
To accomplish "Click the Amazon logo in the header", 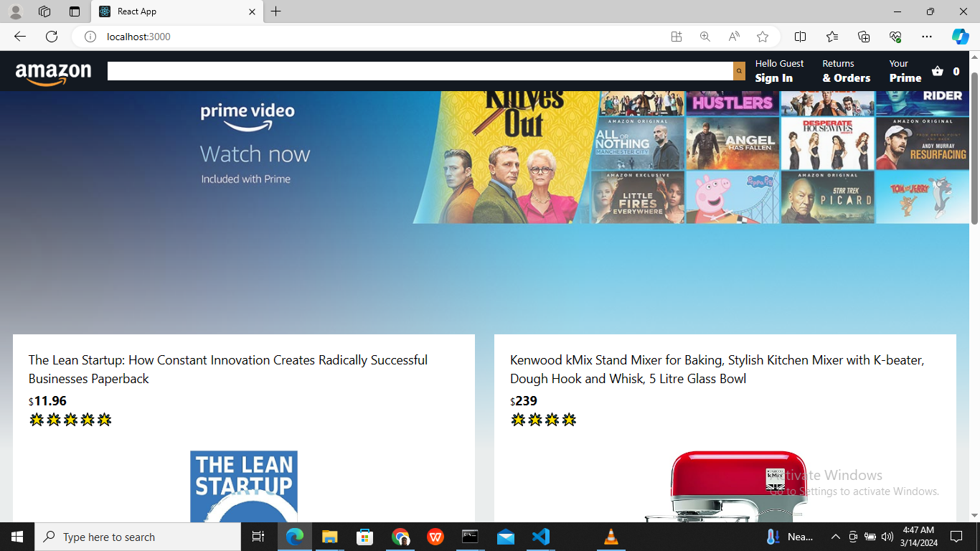I will 53,73.
